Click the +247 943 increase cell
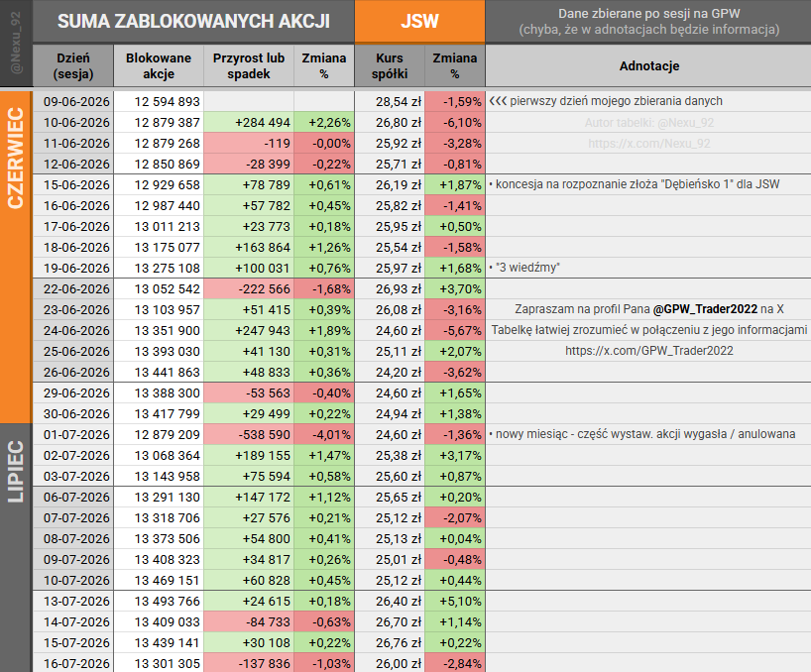This screenshot has height=672, width=811. pyautogui.click(x=249, y=330)
